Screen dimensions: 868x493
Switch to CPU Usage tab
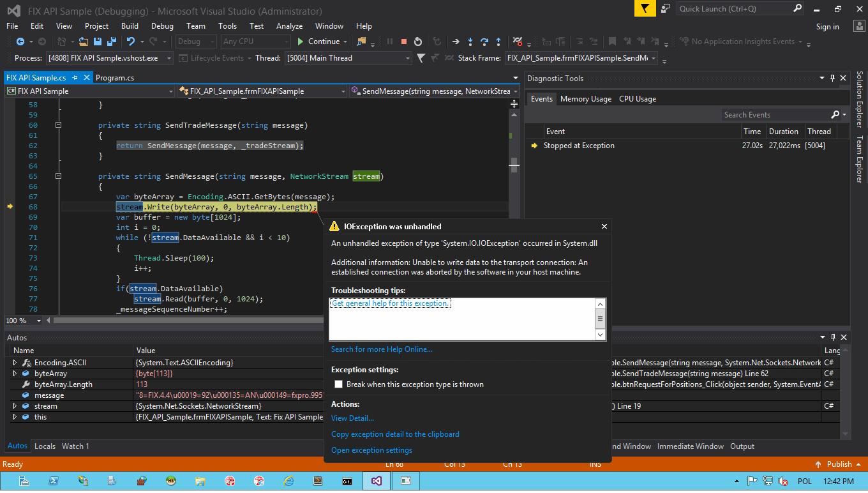tap(638, 99)
